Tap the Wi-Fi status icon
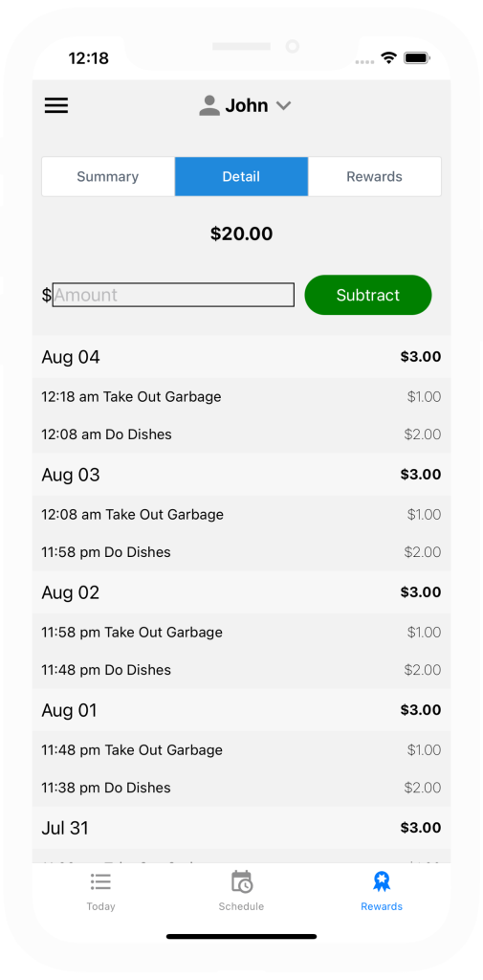Viewport: 483px width, 980px height. pyautogui.click(x=389, y=58)
